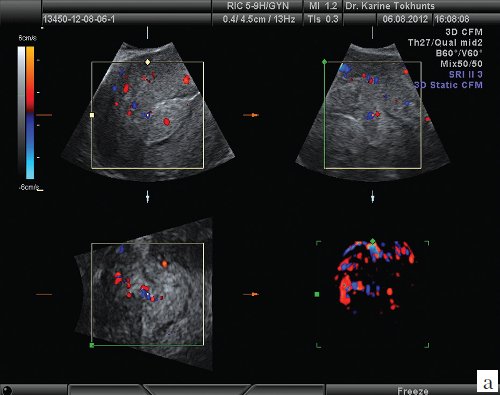Screen dimensions: 500x395
Task: Click the orange arrow between the bottom panels
Action: (251, 294)
